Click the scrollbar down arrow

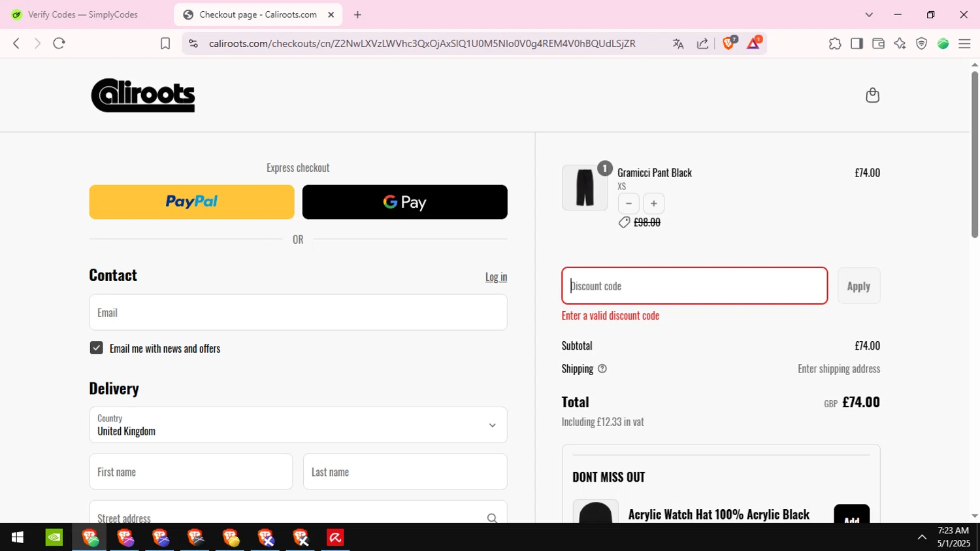pyautogui.click(x=975, y=516)
